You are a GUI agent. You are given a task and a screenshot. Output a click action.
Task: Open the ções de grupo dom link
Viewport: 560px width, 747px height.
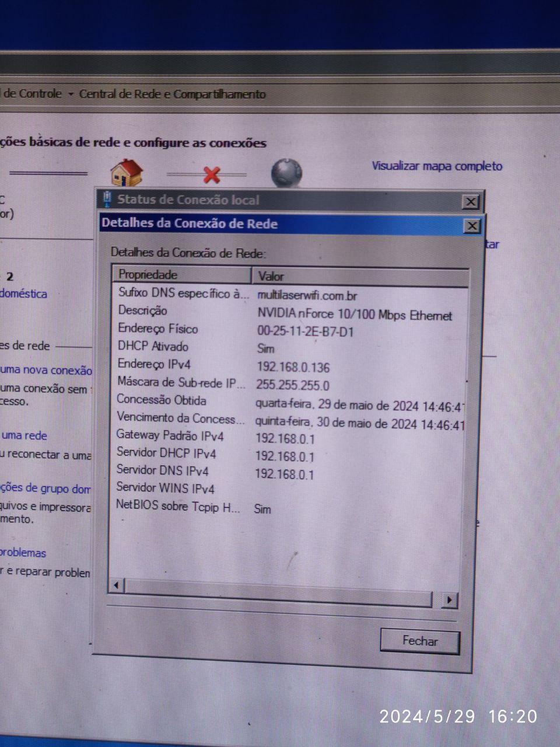pos(45,488)
